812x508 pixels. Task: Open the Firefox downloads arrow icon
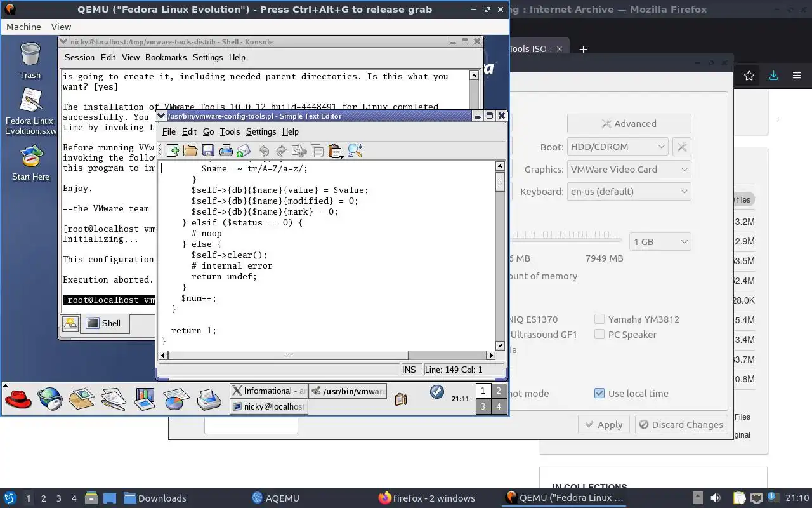point(773,76)
